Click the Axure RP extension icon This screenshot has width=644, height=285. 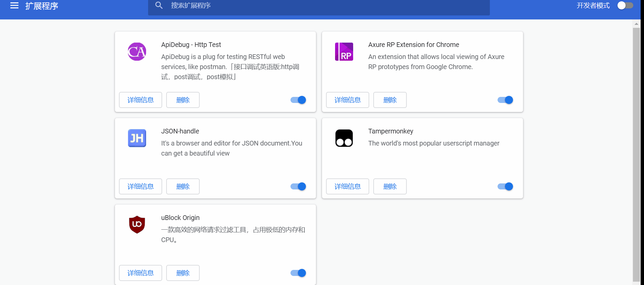344,52
